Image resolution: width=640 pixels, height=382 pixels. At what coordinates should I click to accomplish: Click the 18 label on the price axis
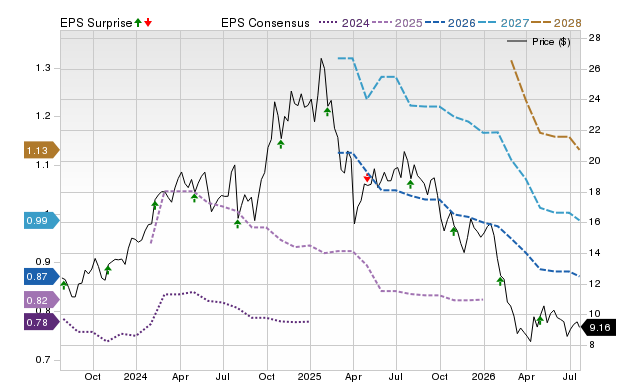point(594,191)
